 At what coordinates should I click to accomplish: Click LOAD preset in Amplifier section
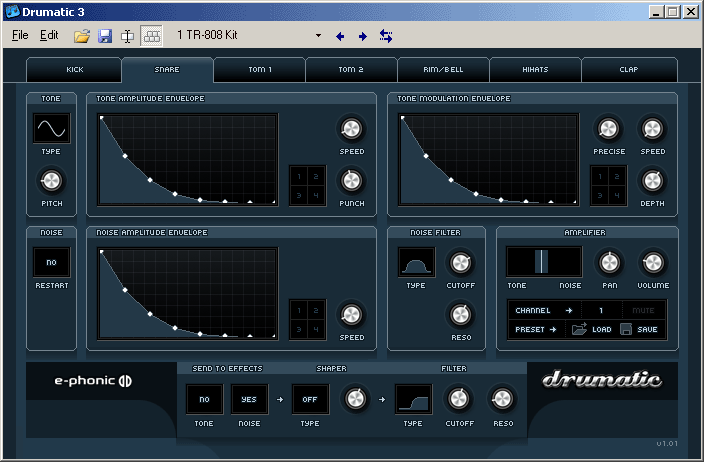point(592,329)
